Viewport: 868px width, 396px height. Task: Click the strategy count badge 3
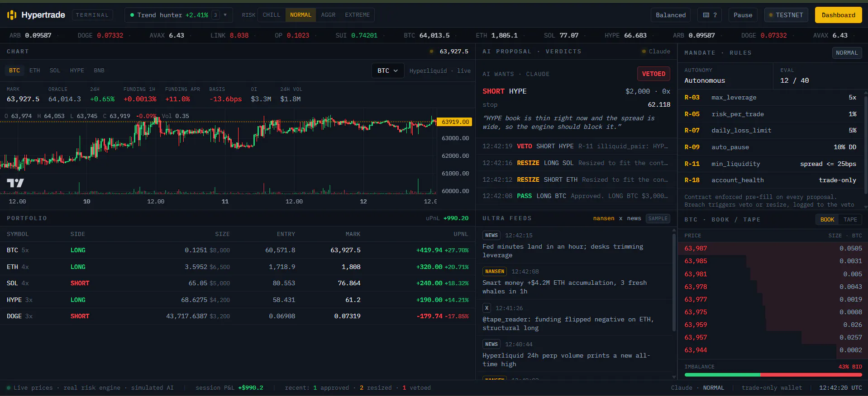coord(215,15)
